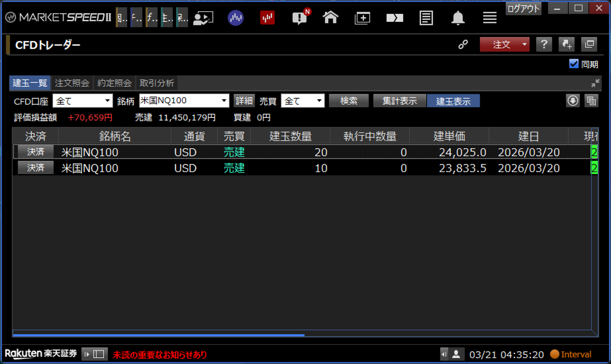Click the 建玉数量 column header
This screenshot has width=611, height=364.
(290, 136)
